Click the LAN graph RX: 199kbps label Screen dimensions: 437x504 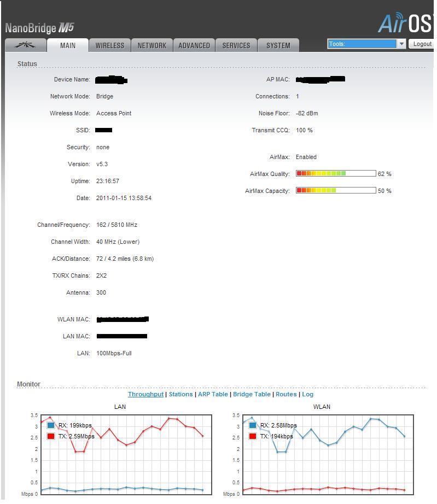(x=75, y=425)
